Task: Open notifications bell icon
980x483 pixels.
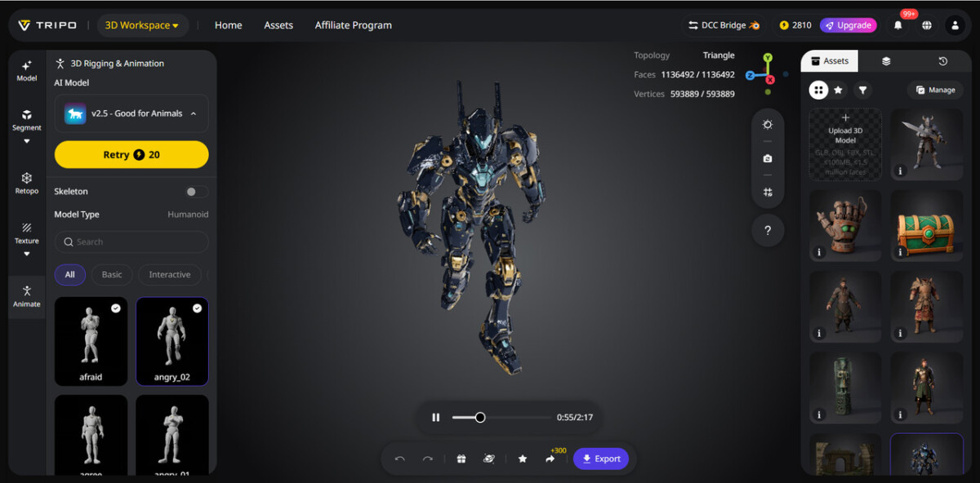Action: pos(898,25)
